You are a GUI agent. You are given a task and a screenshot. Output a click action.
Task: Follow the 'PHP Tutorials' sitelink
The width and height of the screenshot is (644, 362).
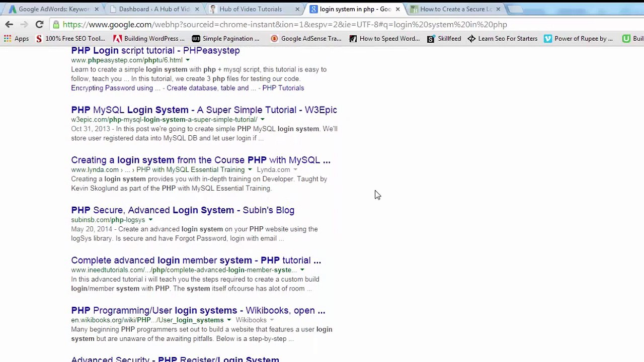[283, 88]
